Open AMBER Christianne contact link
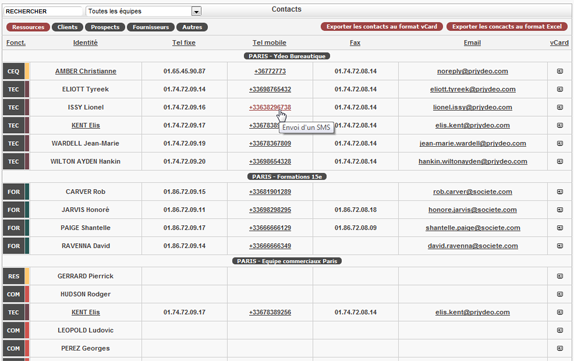 coord(86,71)
